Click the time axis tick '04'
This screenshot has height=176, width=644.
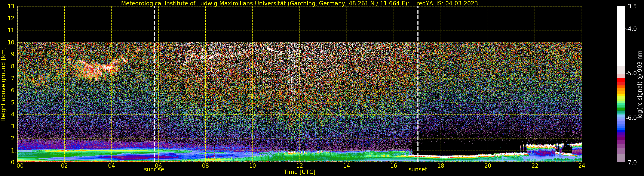pyautogui.click(x=111, y=166)
